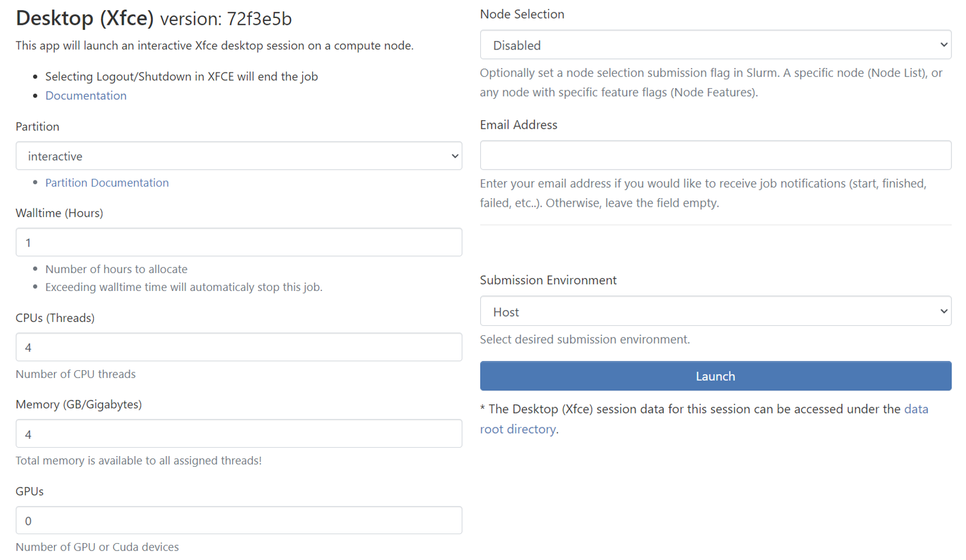The height and width of the screenshot is (560, 966).
Task: Click the GPUs field label
Action: 30,491
